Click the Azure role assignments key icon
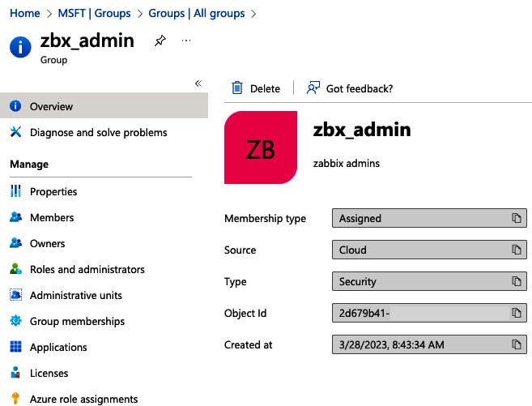This screenshot has width=532, height=406. click(x=15, y=398)
